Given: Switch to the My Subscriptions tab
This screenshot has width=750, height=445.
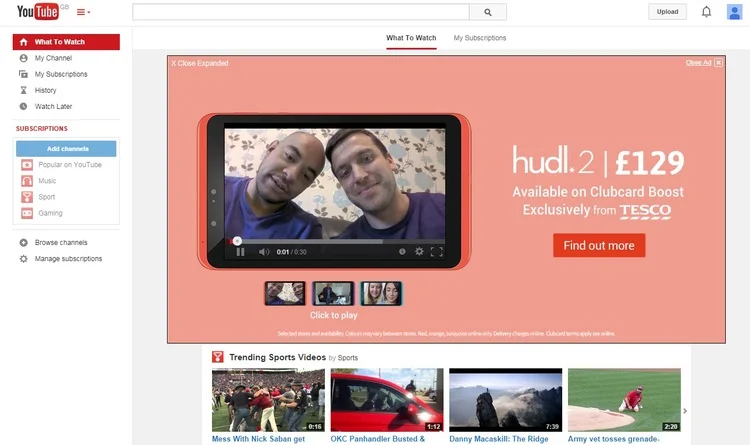Looking at the screenshot, I should (480, 38).
